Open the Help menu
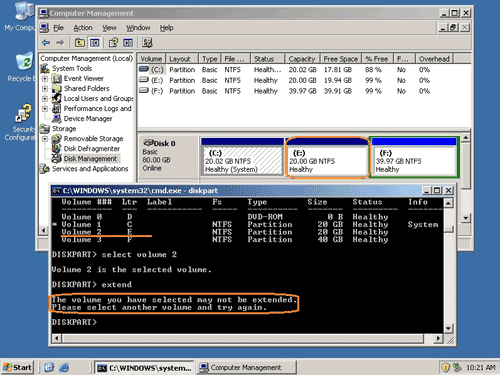The height and width of the screenshot is (375, 500). [x=166, y=28]
